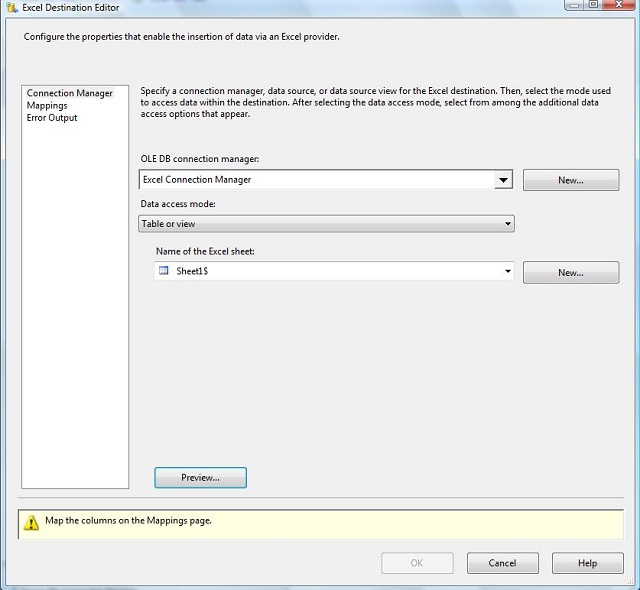The height and width of the screenshot is (590, 640).
Task: Select the Connection Manager page
Action: tap(69, 93)
